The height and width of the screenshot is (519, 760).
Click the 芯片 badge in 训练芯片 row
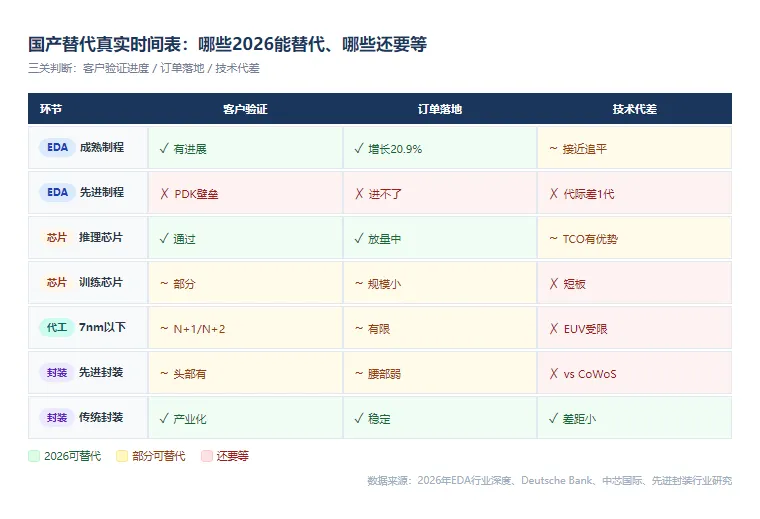tap(57, 283)
